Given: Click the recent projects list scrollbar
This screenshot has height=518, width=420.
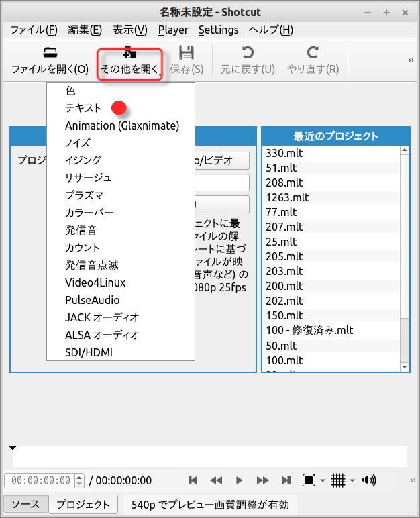Looking at the screenshot, I should point(405,335).
